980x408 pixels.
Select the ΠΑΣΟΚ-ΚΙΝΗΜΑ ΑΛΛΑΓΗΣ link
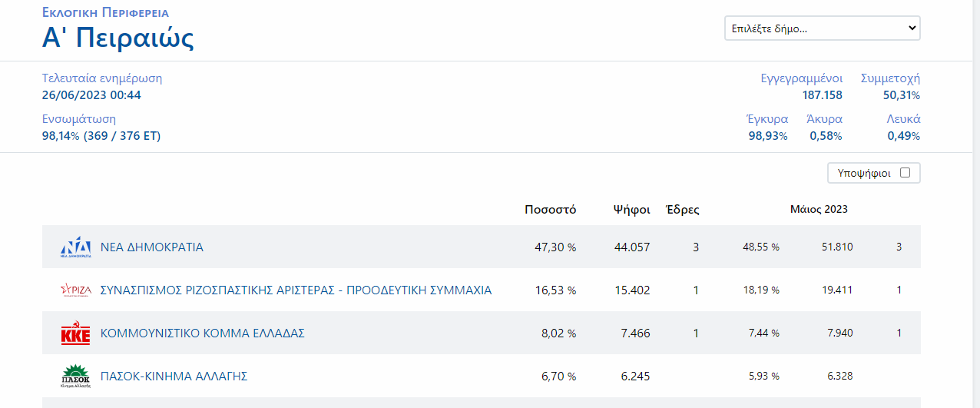coord(174,376)
